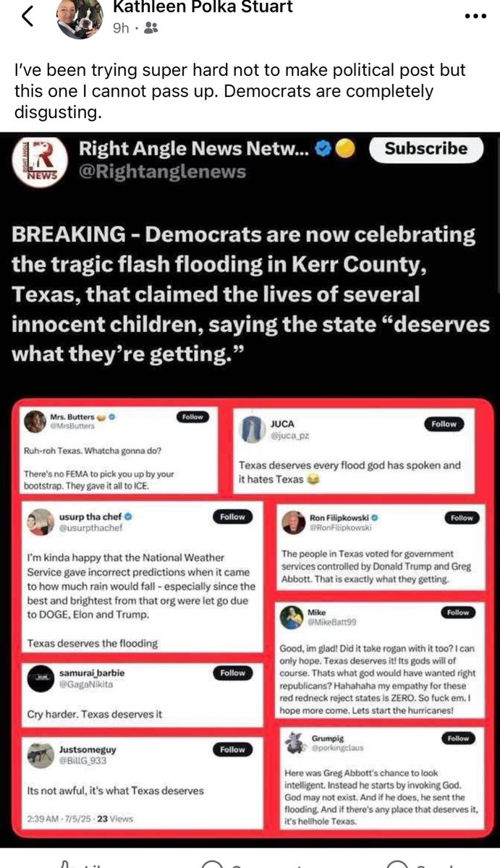Tap the friends audience icon beside 9h
Viewport: 500px width, 868px height.
151,28
